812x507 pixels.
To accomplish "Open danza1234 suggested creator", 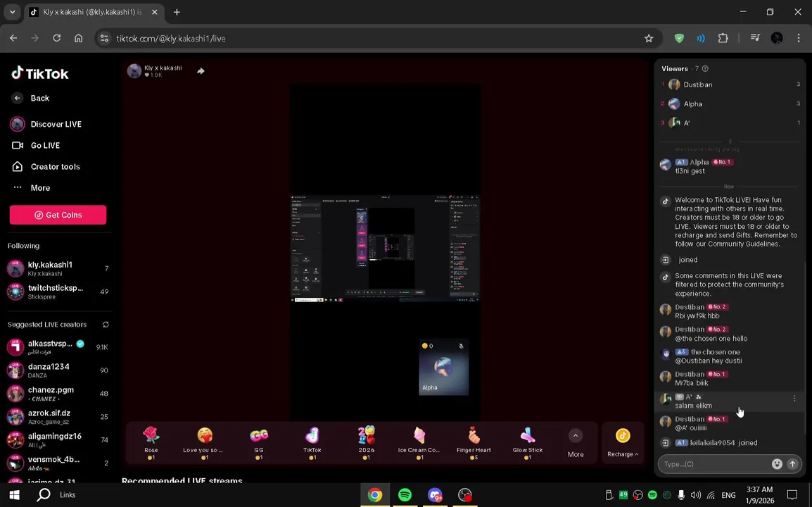I will click(x=58, y=370).
